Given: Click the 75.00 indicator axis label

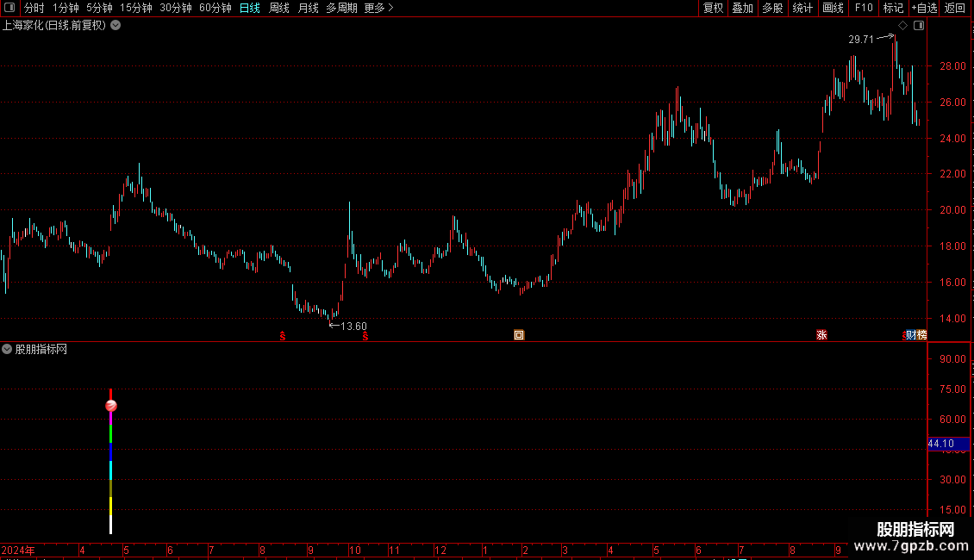Looking at the screenshot, I should point(952,389).
